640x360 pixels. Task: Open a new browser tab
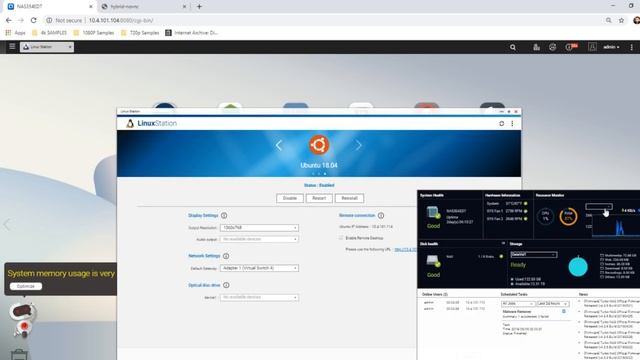coord(199,7)
